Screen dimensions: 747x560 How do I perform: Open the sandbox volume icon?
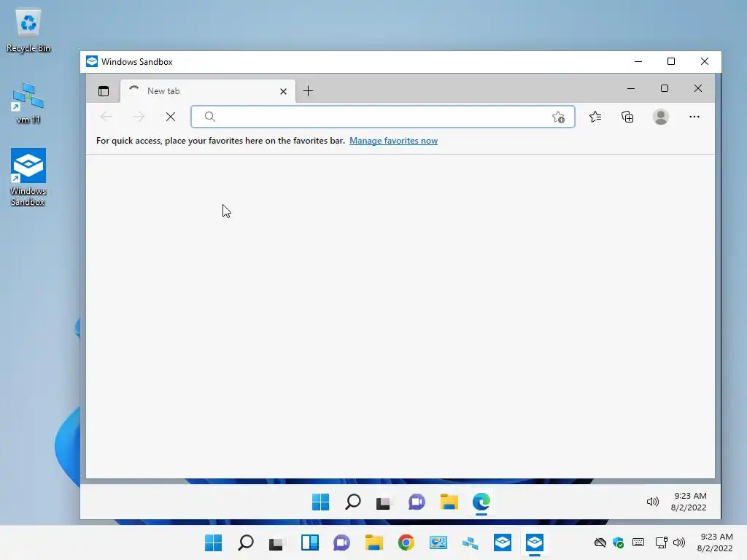[x=653, y=502]
